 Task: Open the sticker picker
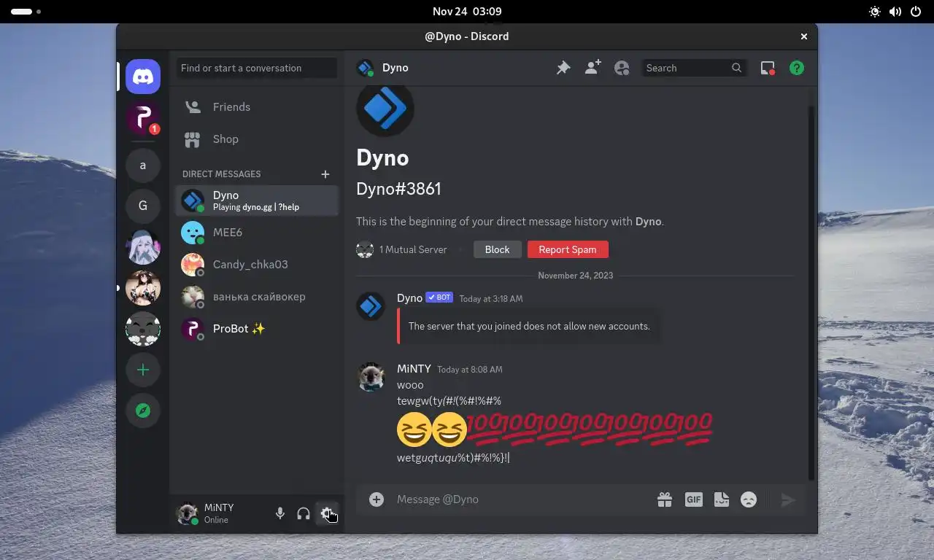tap(722, 499)
